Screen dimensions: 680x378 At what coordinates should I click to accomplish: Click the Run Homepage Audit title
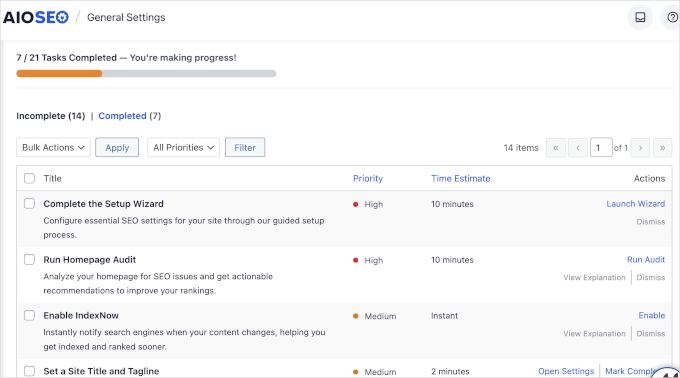pos(90,260)
